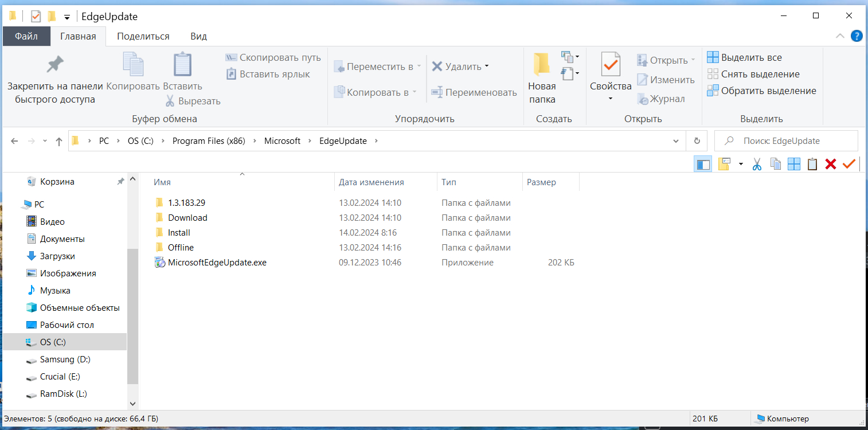Click Обратить выделение (Invert selection)
This screenshot has width=868, height=430.
coord(761,91)
